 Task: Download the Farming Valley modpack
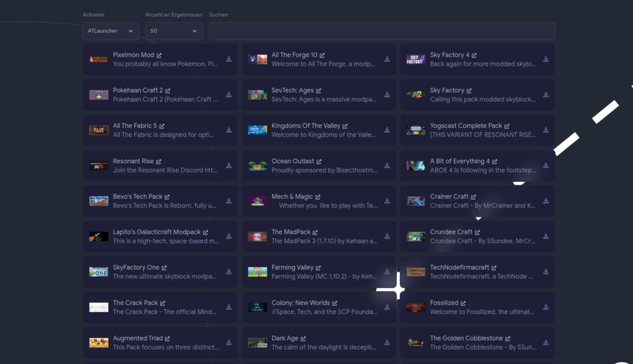pos(388,272)
